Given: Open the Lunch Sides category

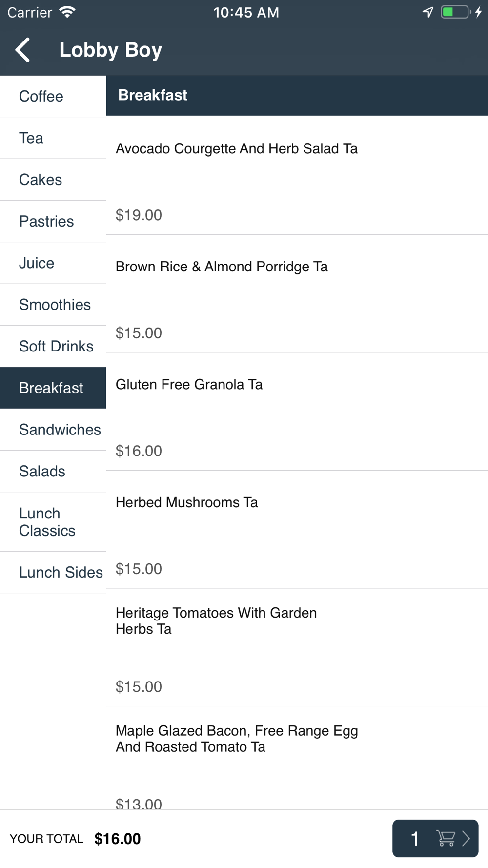Looking at the screenshot, I should tap(53, 572).
